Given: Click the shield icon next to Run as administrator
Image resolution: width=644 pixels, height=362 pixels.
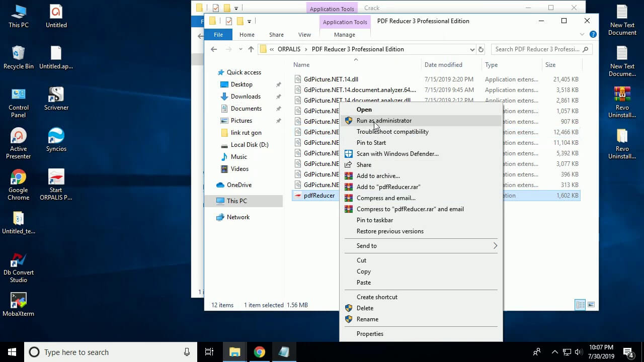Looking at the screenshot, I should pyautogui.click(x=349, y=121).
